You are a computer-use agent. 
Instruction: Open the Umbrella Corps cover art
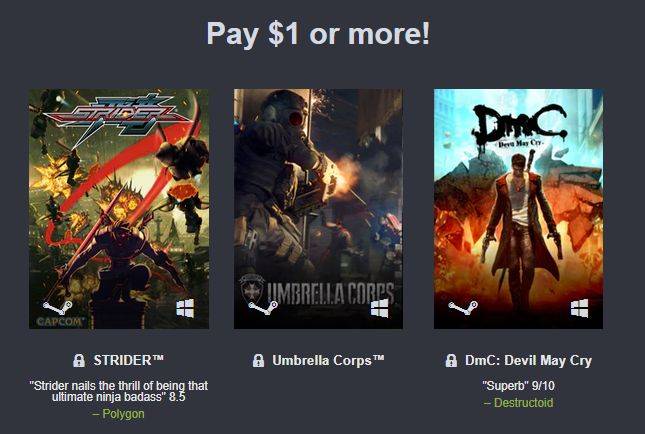click(318, 209)
